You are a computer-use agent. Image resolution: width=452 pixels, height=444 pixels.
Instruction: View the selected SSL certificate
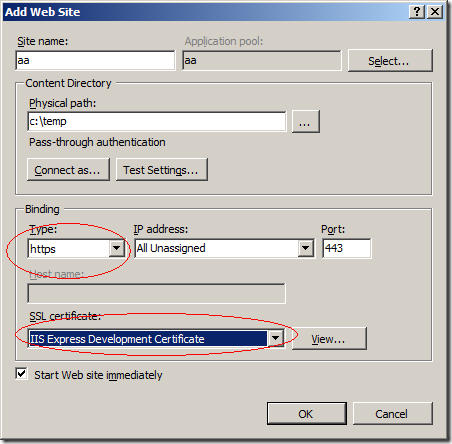(329, 339)
